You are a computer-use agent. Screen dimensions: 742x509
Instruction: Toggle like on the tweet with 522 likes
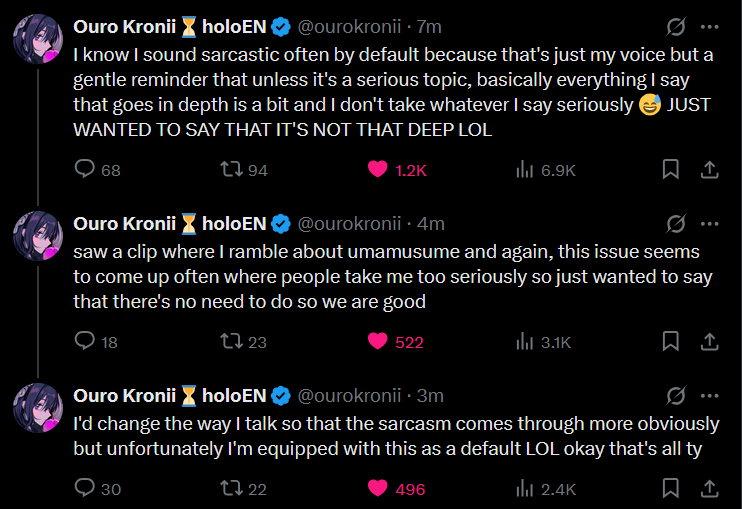click(378, 342)
